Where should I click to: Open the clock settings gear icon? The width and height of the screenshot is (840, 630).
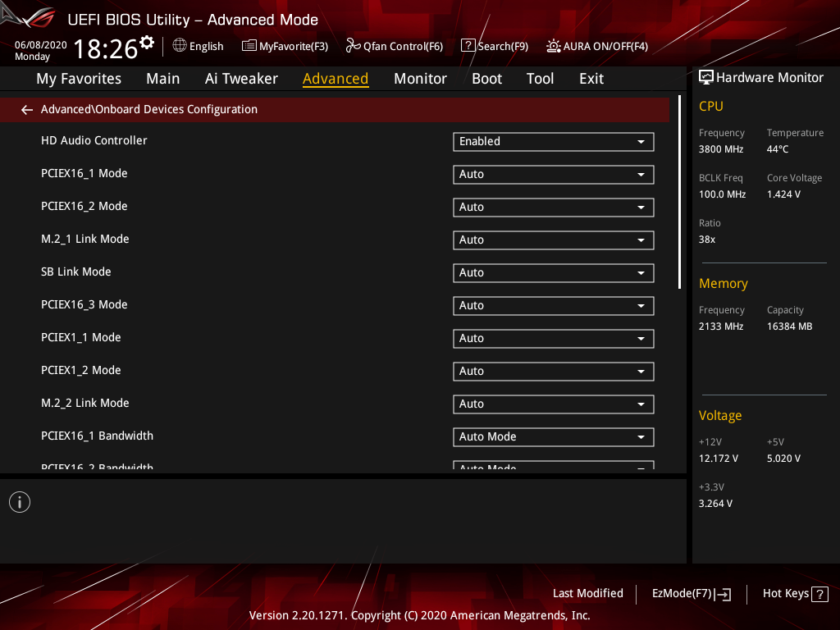(x=147, y=43)
